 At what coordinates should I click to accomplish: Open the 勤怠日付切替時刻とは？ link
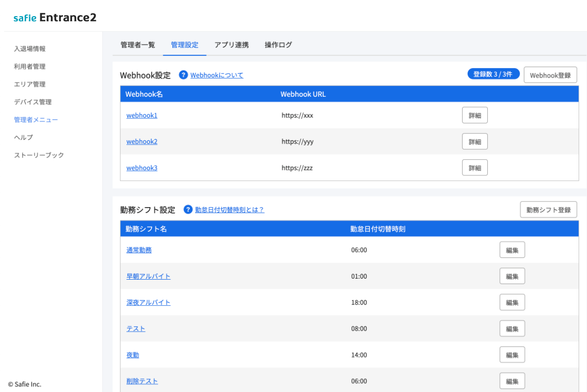coord(229,210)
